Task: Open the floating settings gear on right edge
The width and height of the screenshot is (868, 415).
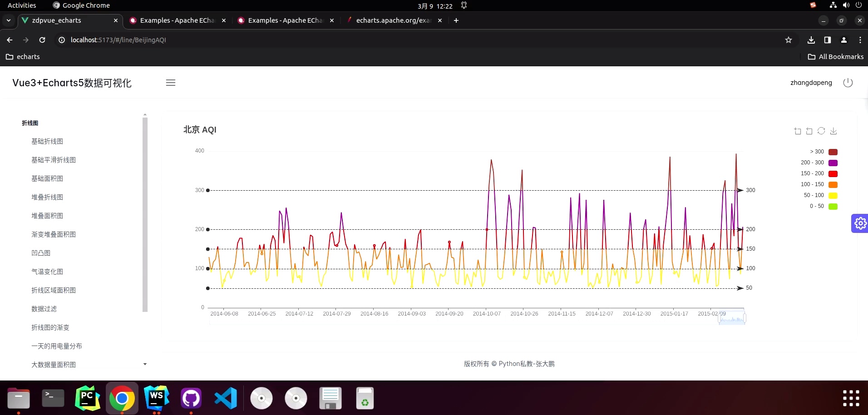Action: [x=859, y=223]
